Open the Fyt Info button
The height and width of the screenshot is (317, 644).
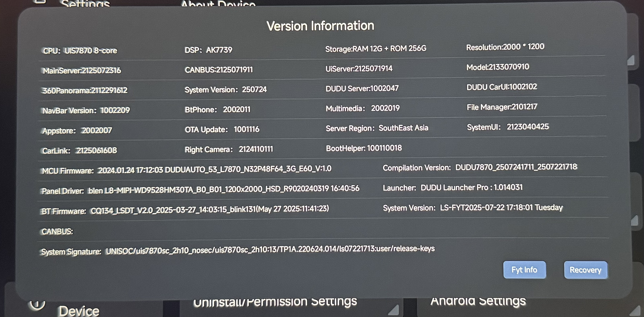click(x=524, y=270)
